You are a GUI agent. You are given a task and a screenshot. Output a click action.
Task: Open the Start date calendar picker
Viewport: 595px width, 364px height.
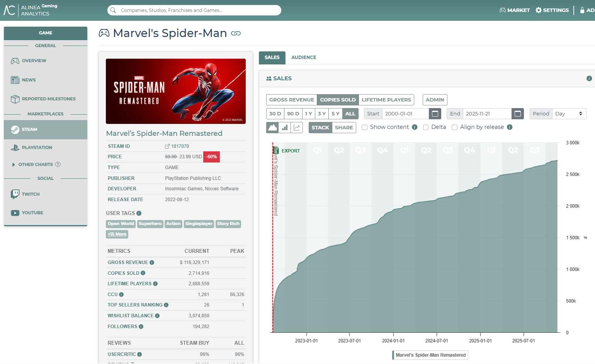[x=434, y=113]
